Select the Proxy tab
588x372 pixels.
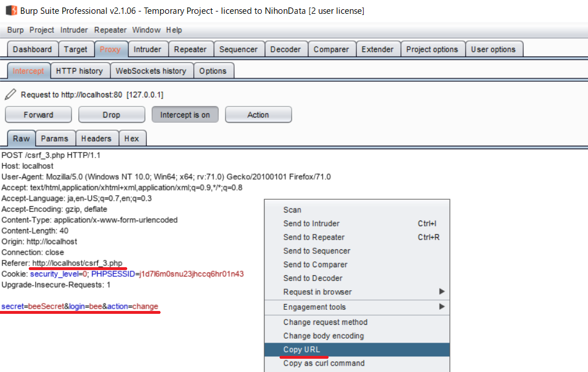(x=110, y=49)
